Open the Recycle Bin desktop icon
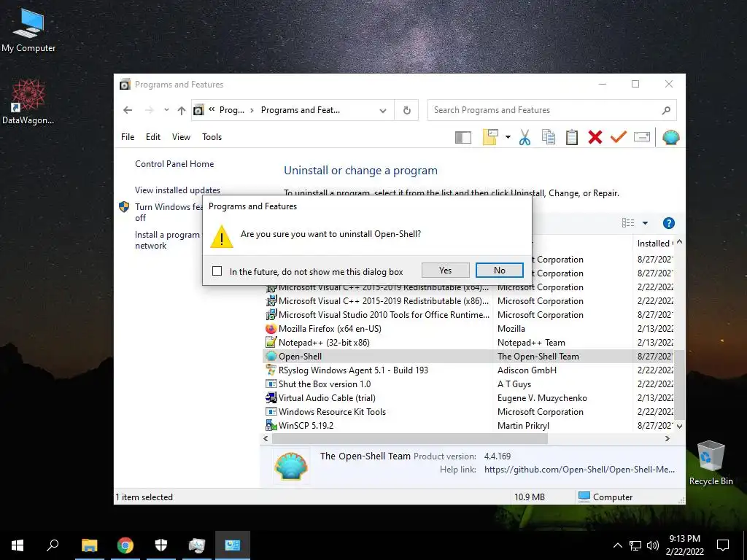Image resolution: width=747 pixels, height=560 pixels. (711, 463)
